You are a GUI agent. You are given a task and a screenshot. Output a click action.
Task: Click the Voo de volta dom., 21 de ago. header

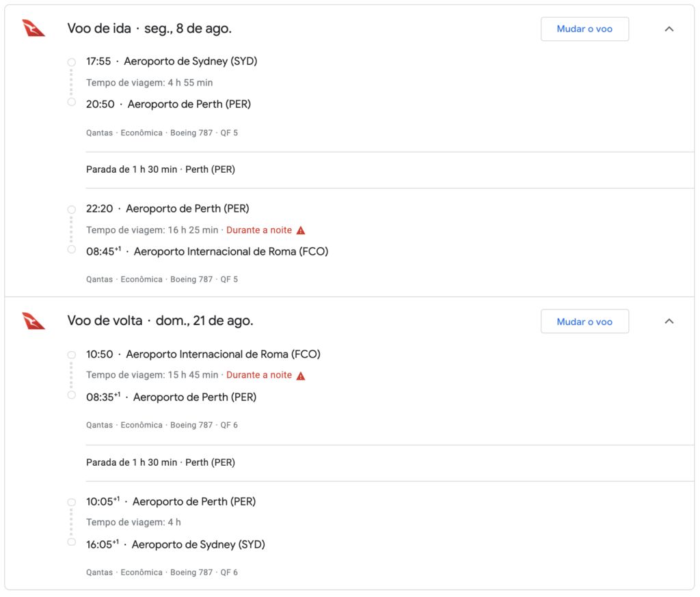160,321
